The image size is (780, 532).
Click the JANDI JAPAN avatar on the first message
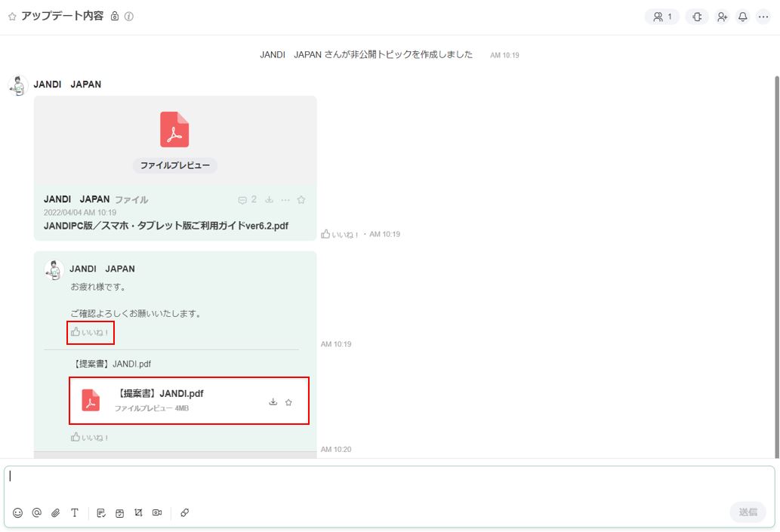18,85
